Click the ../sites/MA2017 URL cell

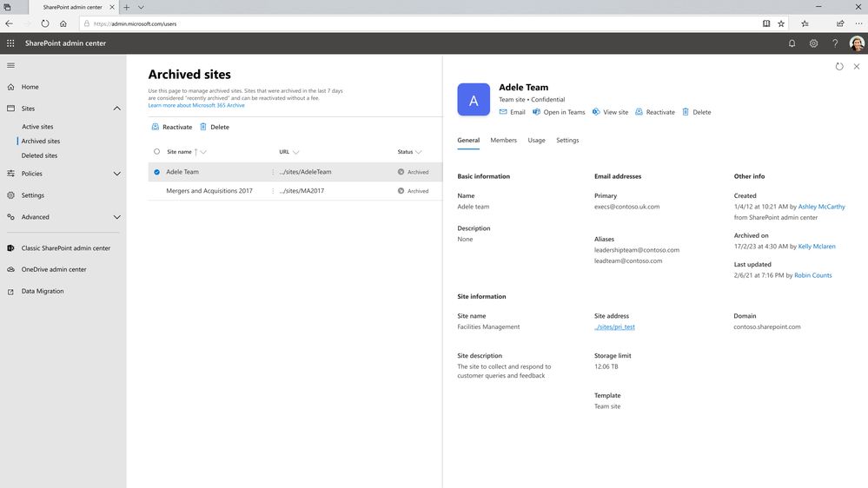(301, 191)
